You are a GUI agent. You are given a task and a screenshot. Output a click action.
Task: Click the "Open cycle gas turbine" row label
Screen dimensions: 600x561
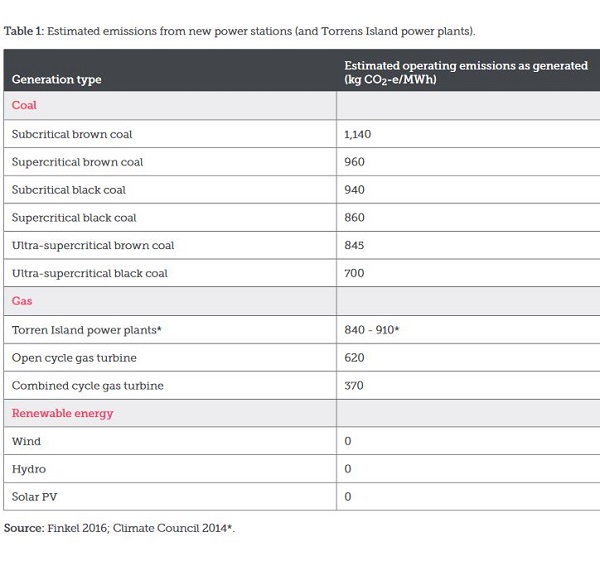click(74, 357)
